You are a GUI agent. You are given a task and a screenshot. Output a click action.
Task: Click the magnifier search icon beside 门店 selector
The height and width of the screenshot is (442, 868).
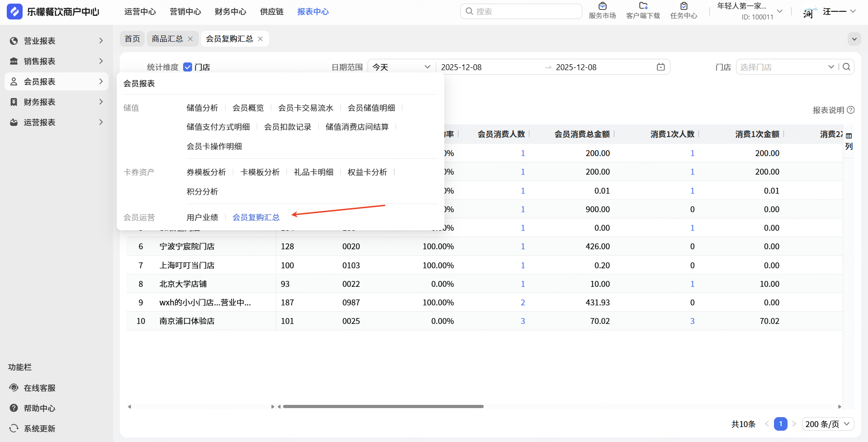847,67
